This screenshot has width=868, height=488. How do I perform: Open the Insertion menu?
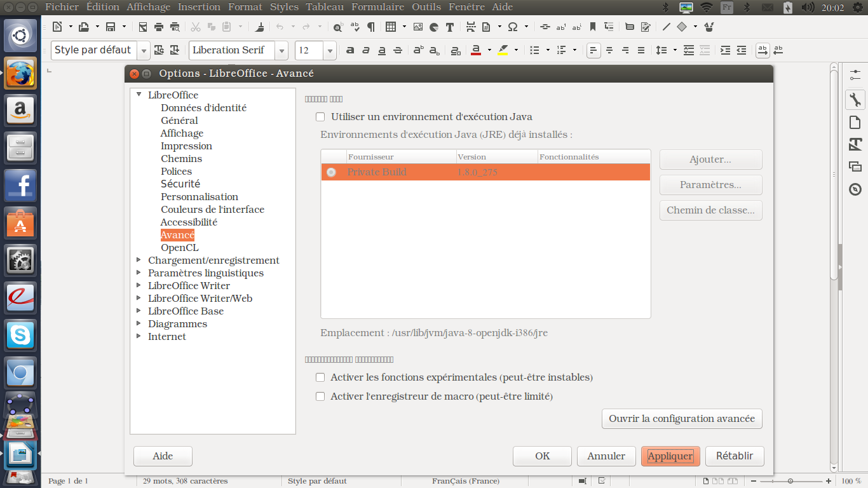200,7
